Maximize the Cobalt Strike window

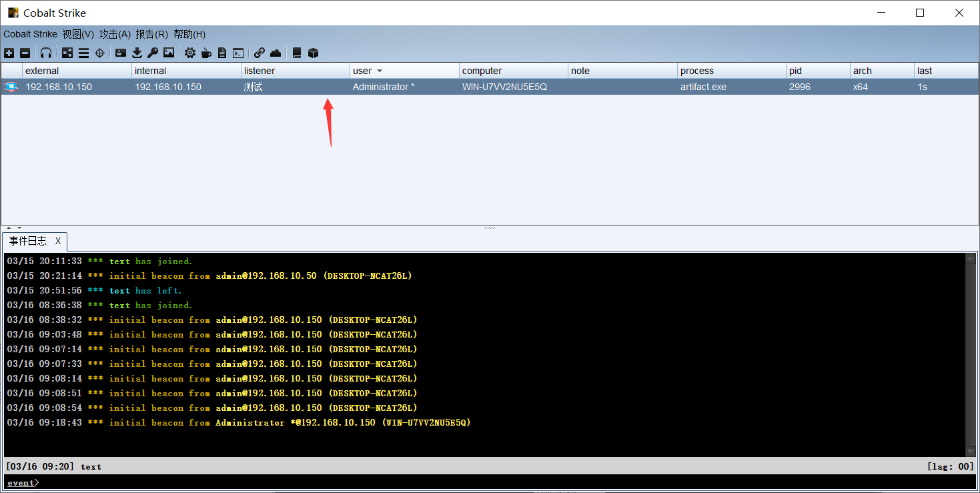point(920,13)
